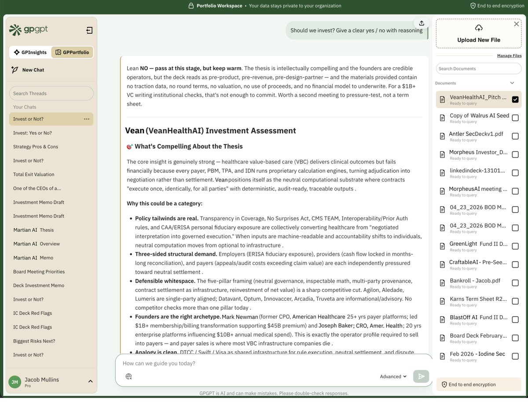528x420 pixels.
Task: Check the Bankroll - Jacob.pdf checkbox
Action: pos(515,283)
